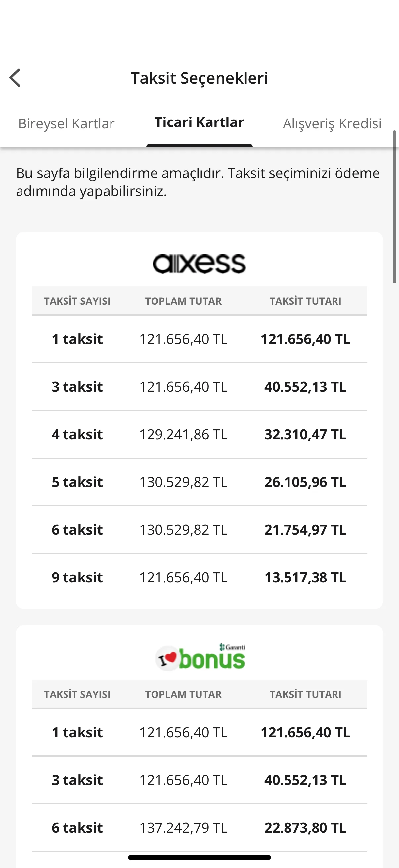Tap the Axess card logo
Image resolution: width=399 pixels, height=868 pixels.
[199, 264]
